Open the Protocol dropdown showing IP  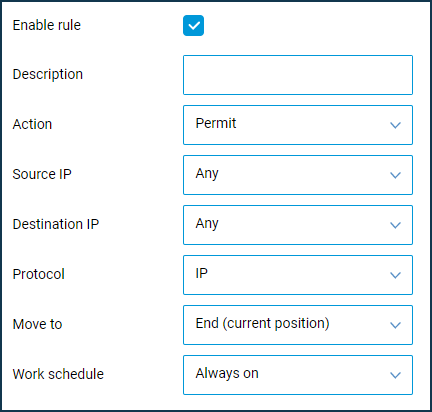coord(298,275)
